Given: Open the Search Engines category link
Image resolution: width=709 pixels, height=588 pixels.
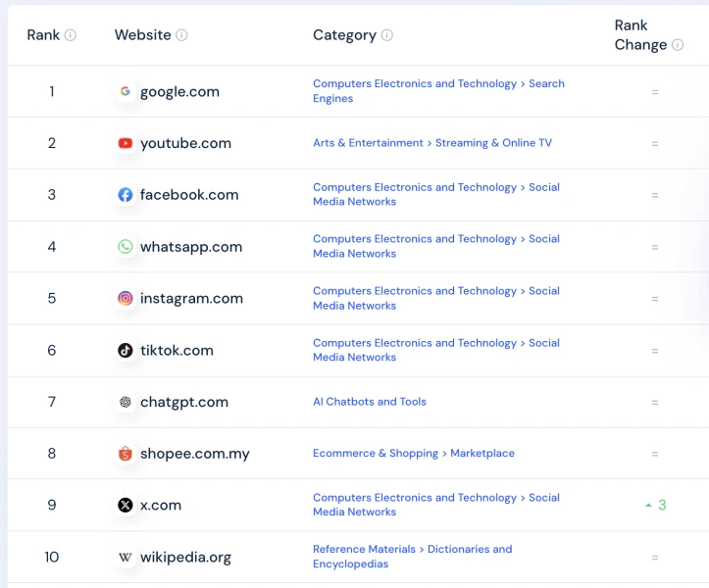Looking at the screenshot, I should [438, 91].
